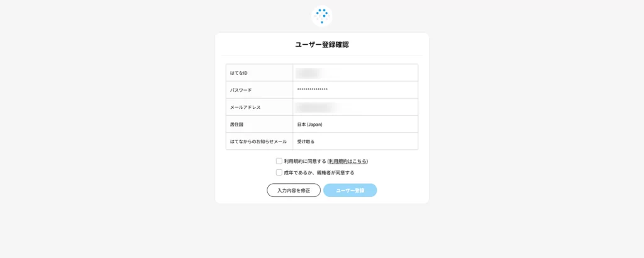
Task: Click the 日本 (Japan) value
Action: pos(309,125)
